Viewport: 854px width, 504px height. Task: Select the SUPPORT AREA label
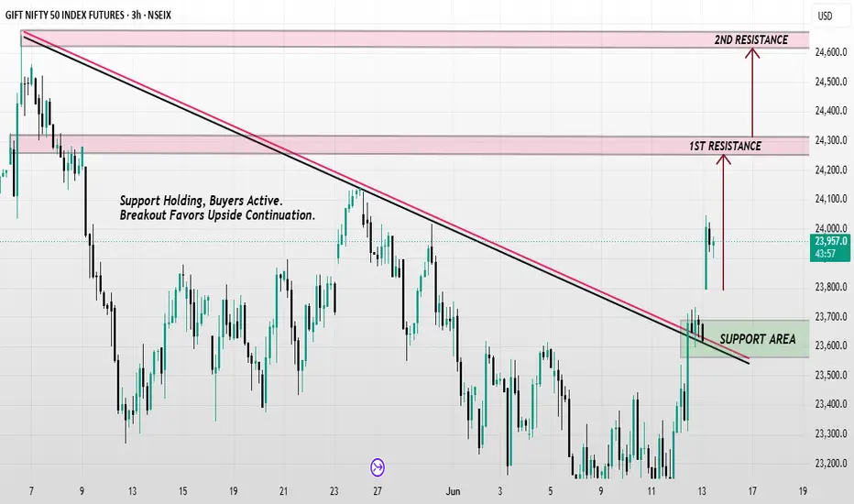click(758, 339)
